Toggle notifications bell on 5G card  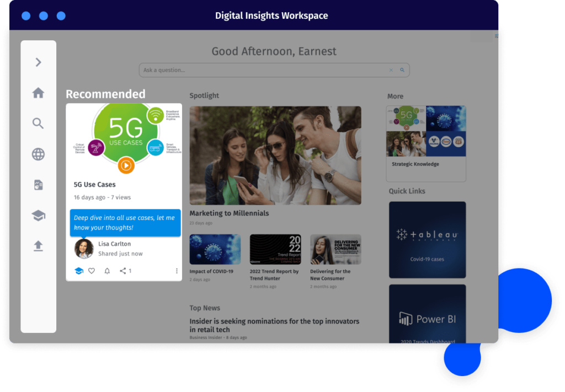pyautogui.click(x=107, y=271)
